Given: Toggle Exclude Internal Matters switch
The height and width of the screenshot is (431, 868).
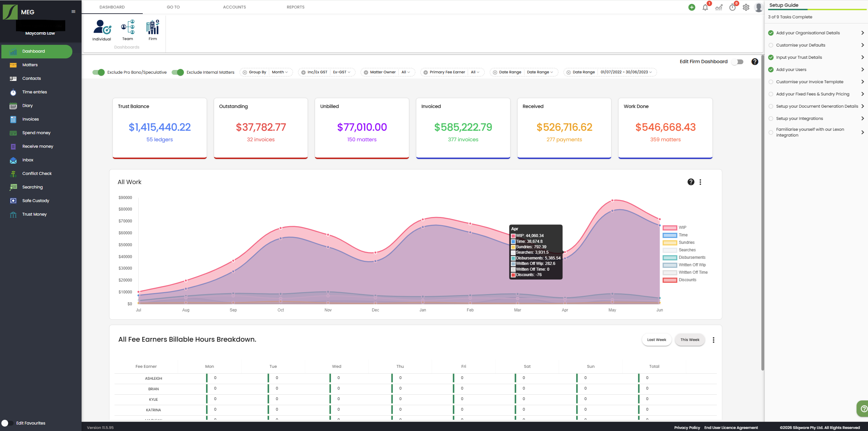Looking at the screenshot, I should click(178, 72).
